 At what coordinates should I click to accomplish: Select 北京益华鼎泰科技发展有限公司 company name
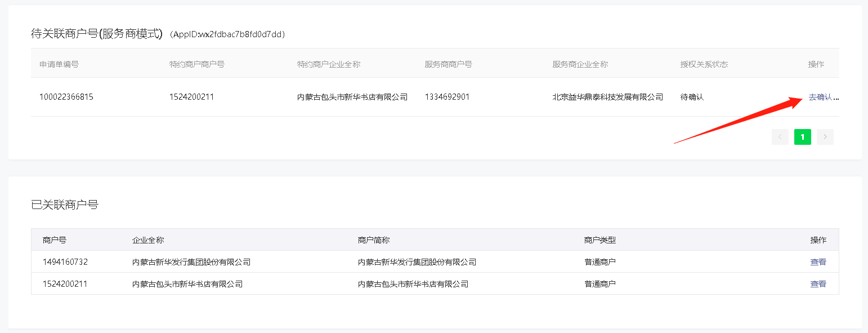tap(607, 97)
